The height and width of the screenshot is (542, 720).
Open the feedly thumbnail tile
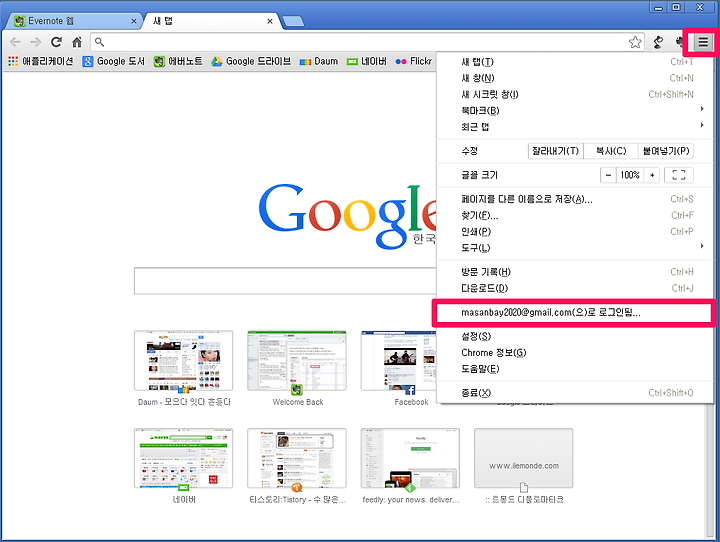pos(410,458)
